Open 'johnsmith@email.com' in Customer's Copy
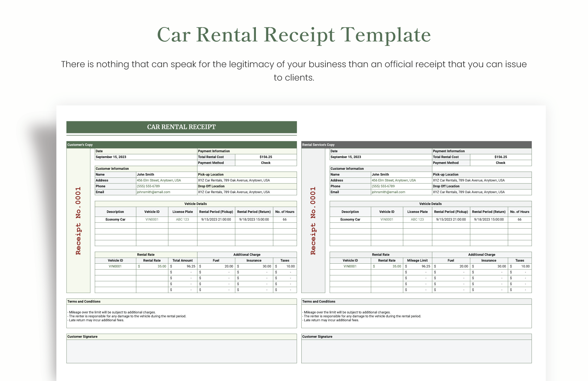This screenshot has width=588, height=381. point(154,192)
